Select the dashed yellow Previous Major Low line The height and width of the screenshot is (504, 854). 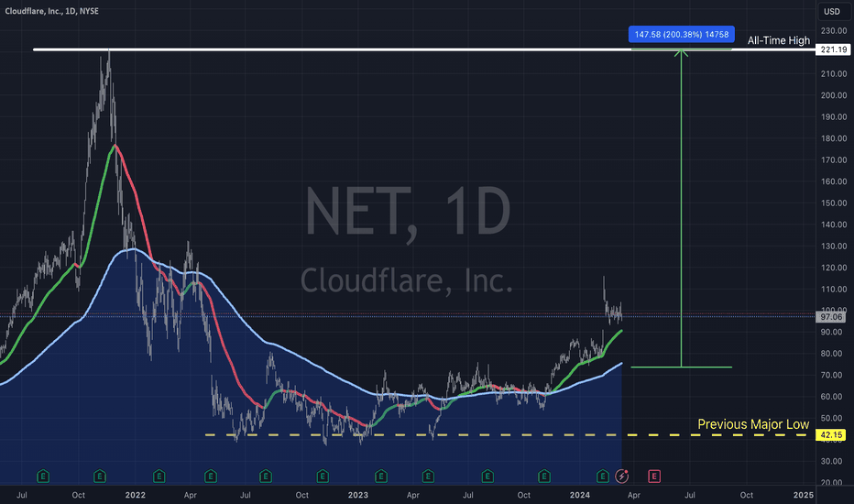pyautogui.click(x=507, y=434)
